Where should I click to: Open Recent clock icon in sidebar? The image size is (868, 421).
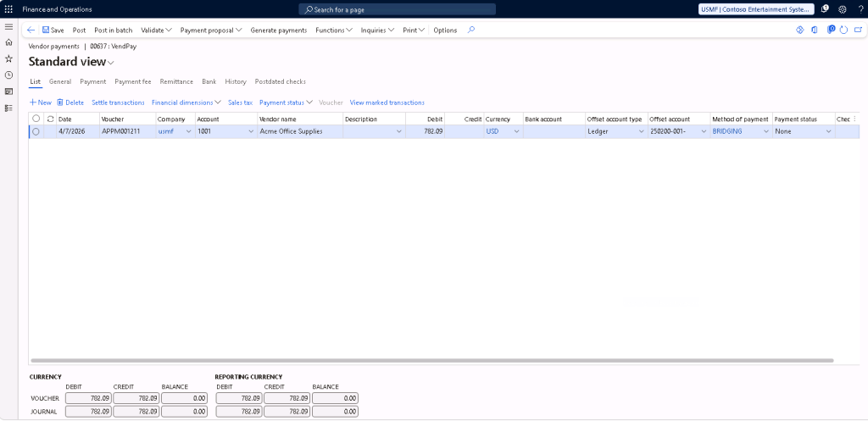coord(8,75)
